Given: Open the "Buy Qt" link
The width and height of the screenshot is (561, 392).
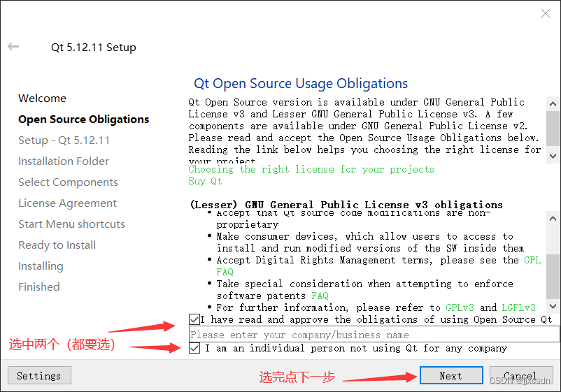Looking at the screenshot, I should [205, 181].
